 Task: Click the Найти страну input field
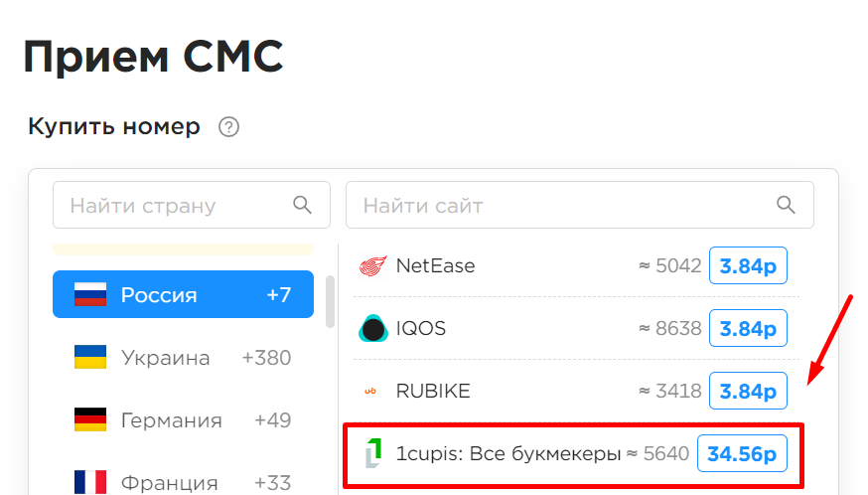tap(192, 205)
